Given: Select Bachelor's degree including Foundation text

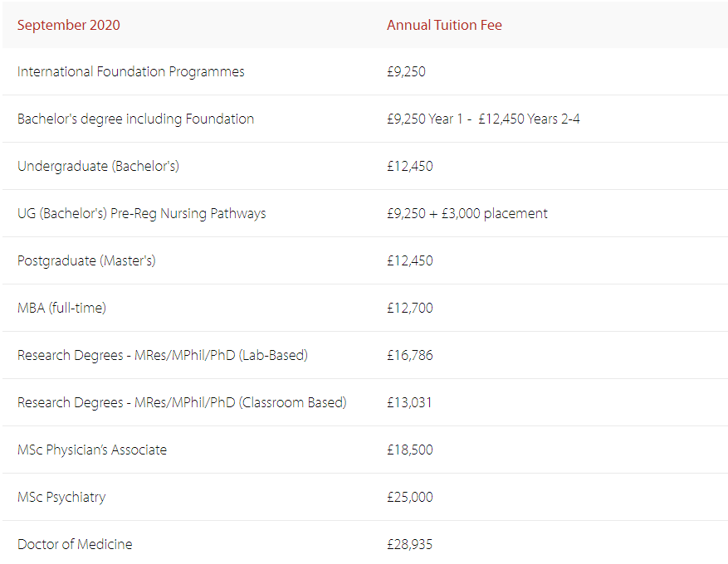Looking at the screenshot, I should tap(135, 119).
